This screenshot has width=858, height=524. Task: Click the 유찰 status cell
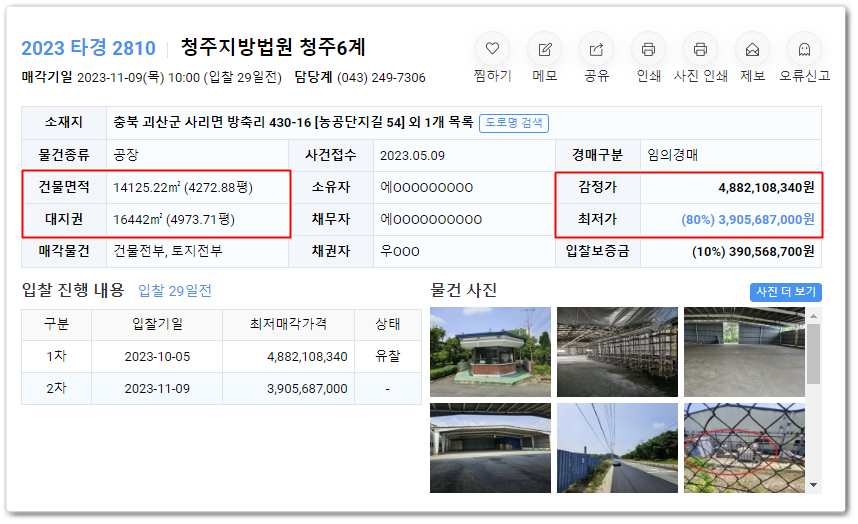click(387, 357)
